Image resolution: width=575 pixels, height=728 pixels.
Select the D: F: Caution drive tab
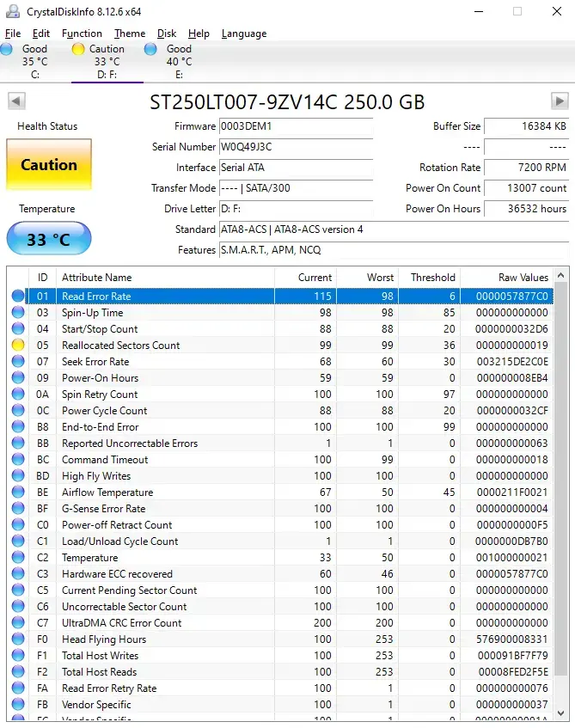coord(107,61)
